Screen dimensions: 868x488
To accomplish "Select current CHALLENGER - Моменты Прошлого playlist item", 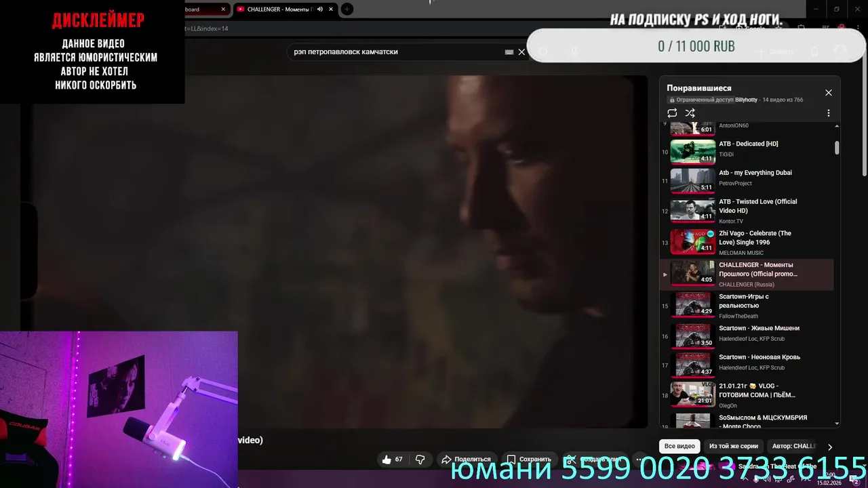I will tap(746, 274).
